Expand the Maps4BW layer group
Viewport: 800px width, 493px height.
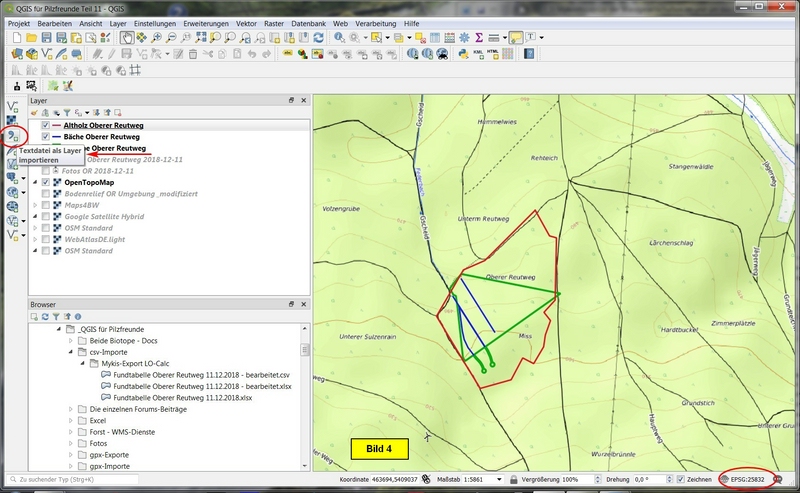35,205
